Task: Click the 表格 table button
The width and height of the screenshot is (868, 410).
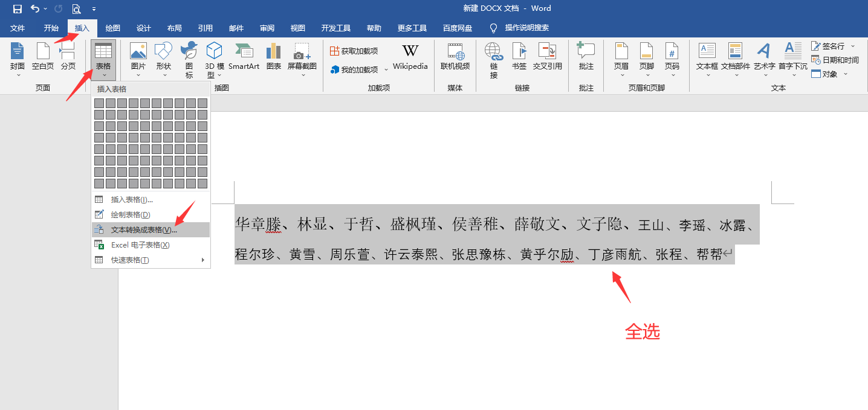Action: pos(103,59)
